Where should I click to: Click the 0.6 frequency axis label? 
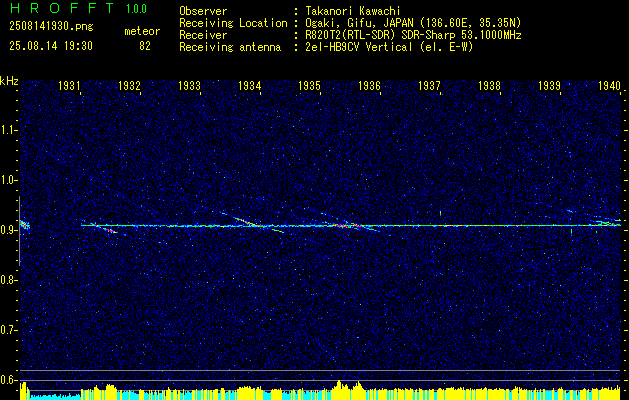pos(8,380)
